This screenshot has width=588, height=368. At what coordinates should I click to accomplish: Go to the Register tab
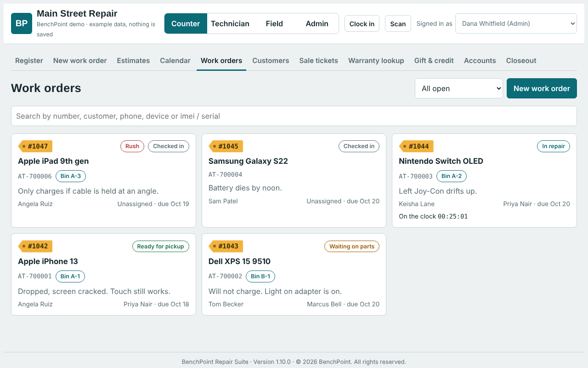[29, 61]
